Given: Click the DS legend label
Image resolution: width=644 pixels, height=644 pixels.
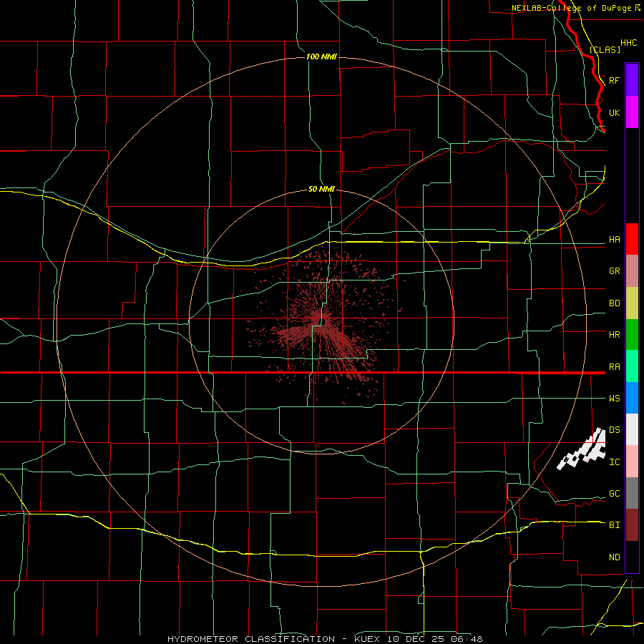Looking at the screenshot, I should pos(614,430).
